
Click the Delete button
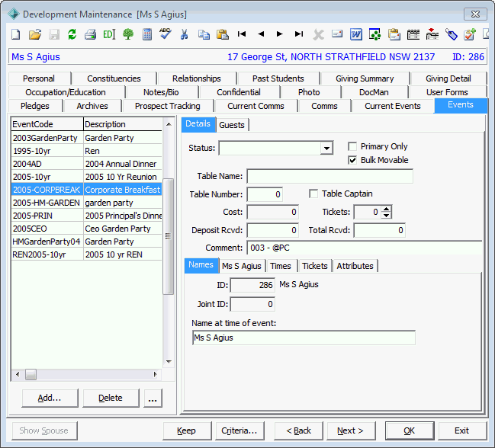pos(111,398)
